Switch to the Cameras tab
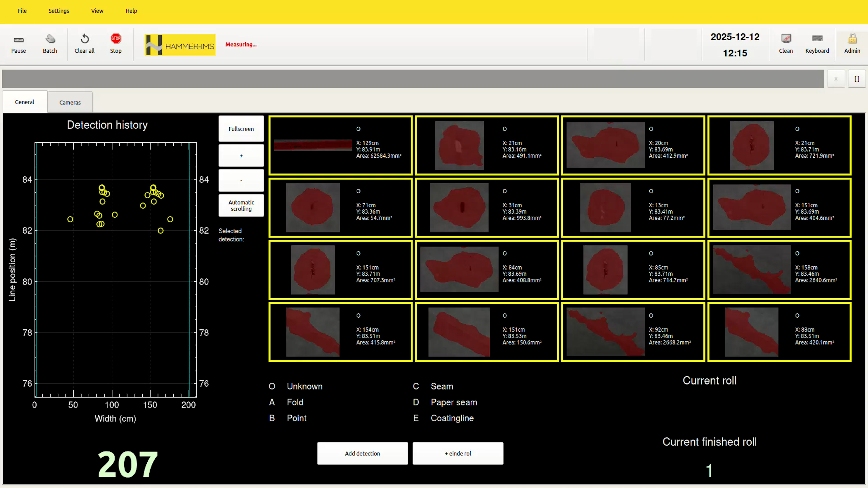Screen dimensions: 868x488 70,102
